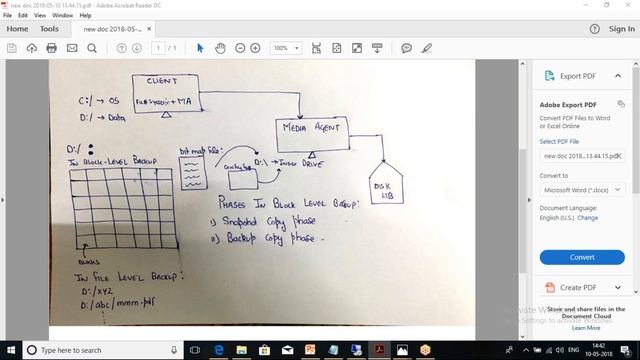The width and height of the screenshot is (640, 360).
Task: Toggle the read mode toolbar icon
Action: [x=377, y=48]
